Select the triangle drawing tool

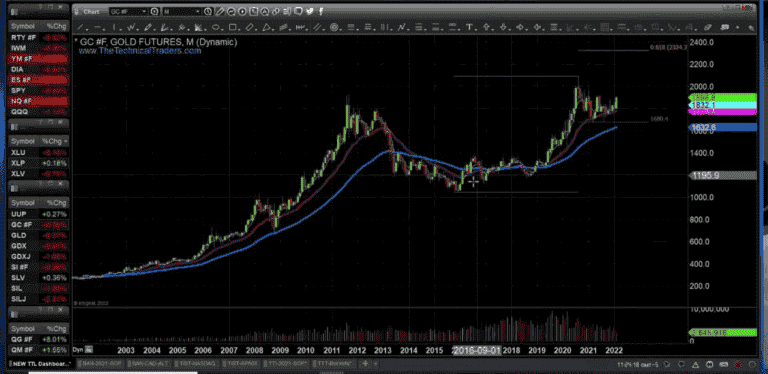click(x=266, y=27)
